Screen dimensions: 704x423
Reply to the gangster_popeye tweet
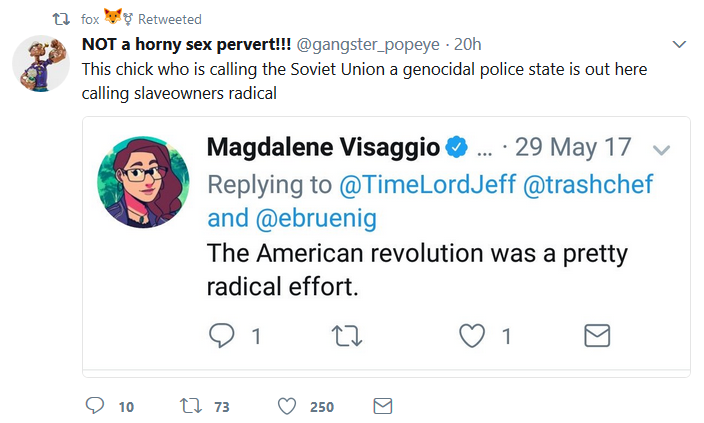pos(96,406)
